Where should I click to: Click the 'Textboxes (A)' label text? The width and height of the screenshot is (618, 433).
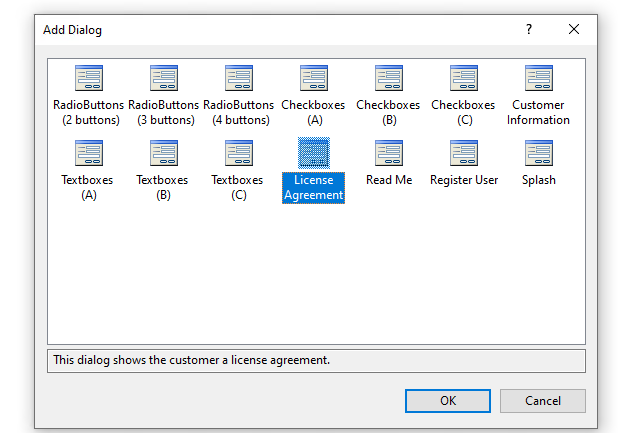click(87, 187)
